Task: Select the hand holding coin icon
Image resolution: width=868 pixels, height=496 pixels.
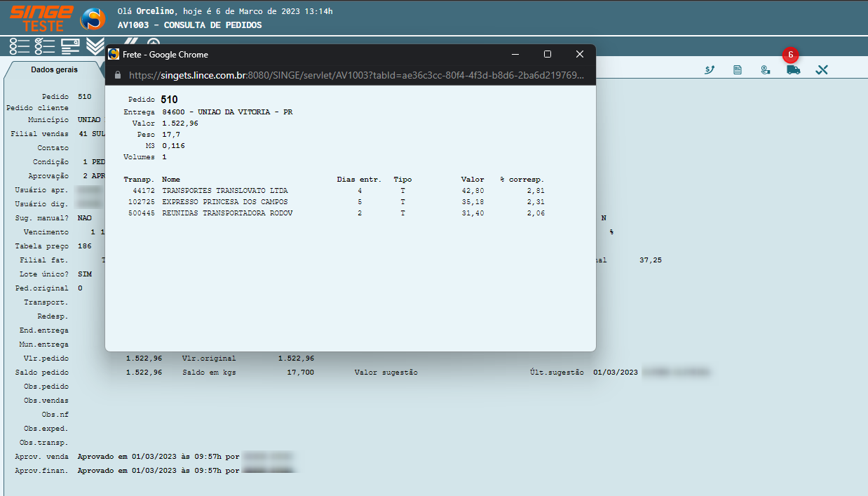Action: 766,70
